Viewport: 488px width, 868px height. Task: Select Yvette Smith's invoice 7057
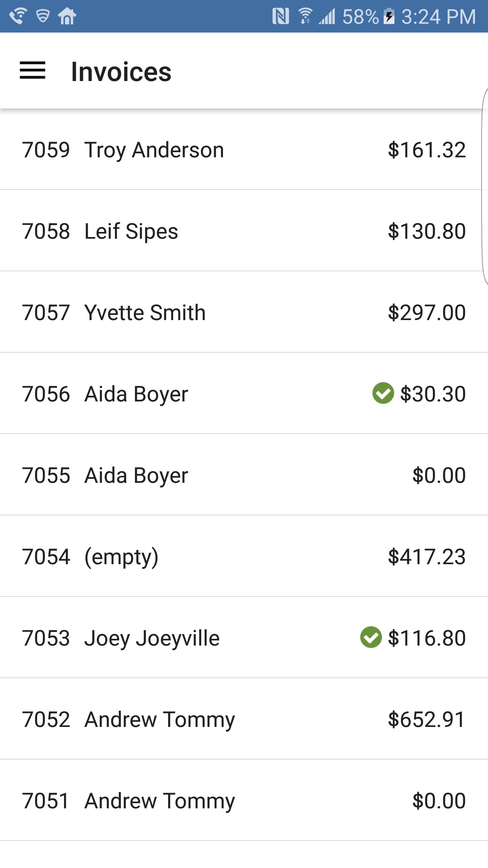point(145,313)
